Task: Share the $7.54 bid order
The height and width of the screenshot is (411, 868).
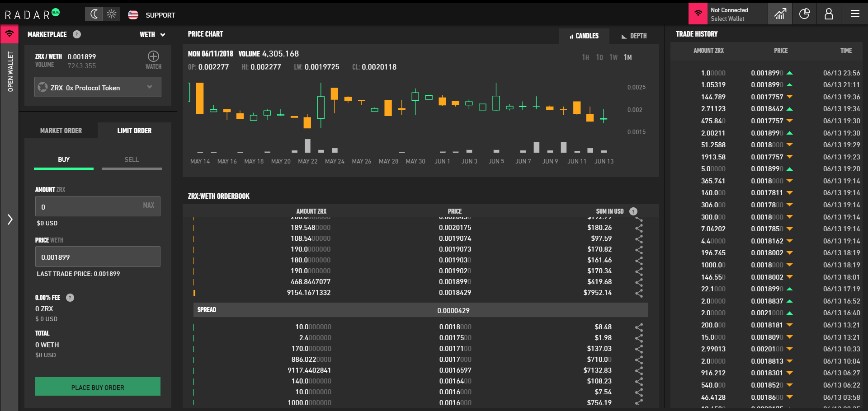Action: pyautogui.click(x=639, y=392)
